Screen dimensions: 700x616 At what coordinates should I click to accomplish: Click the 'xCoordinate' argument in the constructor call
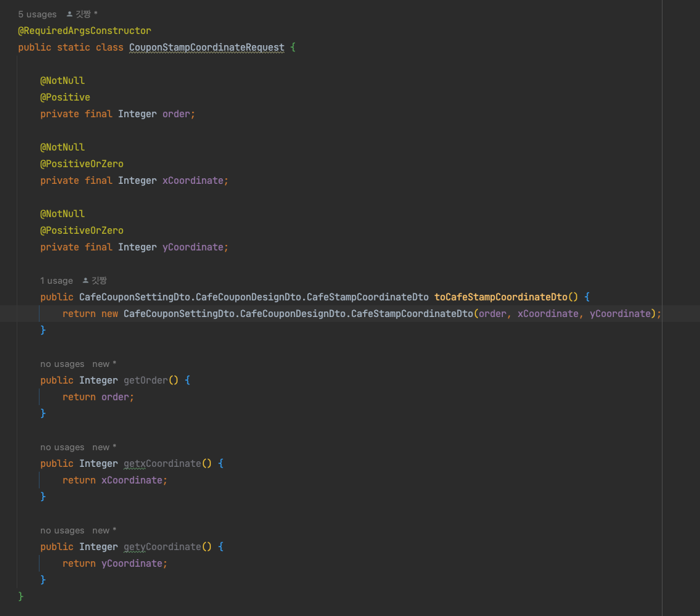548,314
